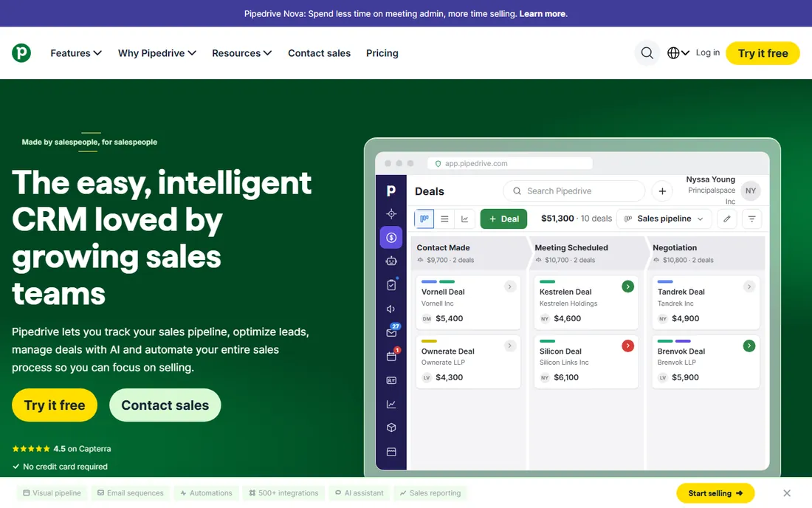The image size is (812, 508).
Task: Expand the Features menu
Action: 75,53
